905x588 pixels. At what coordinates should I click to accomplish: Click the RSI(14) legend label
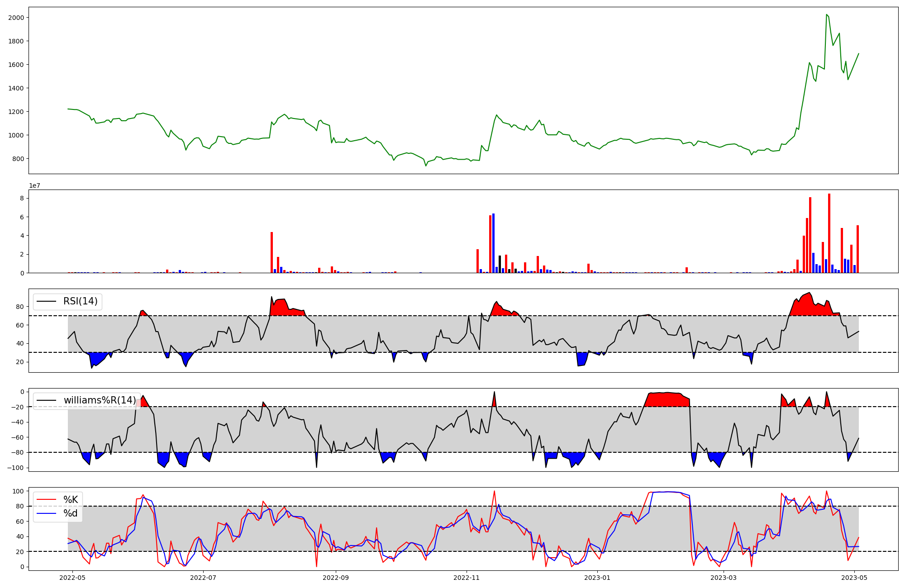[x=80, y=301]
